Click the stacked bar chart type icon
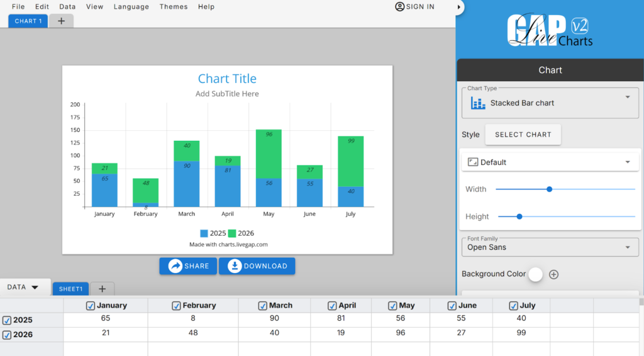This screenshot has width=644, height=356. [x=478, y=103]
